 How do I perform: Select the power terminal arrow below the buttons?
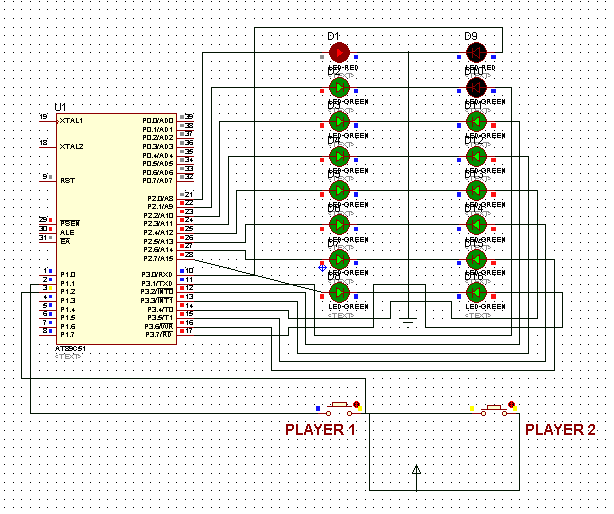[417, 470]
